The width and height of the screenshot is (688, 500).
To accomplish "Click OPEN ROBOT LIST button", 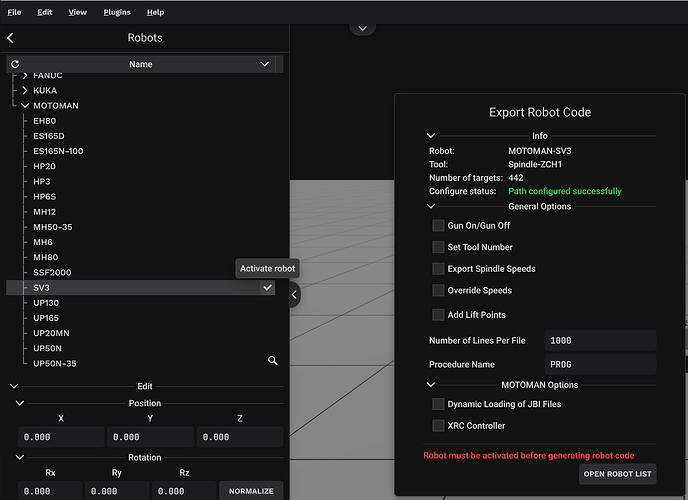I will pos(617,474).
